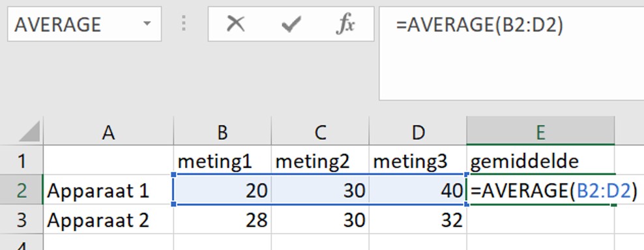Confirm the formula with the checkmark icon

pyautogui.click(x=291, y=24)
